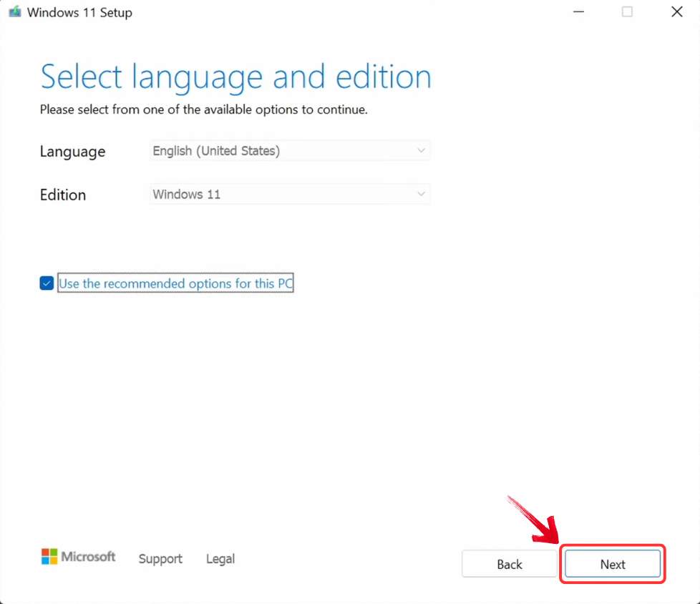Open the Edition combo box

(x=289, y=194)
